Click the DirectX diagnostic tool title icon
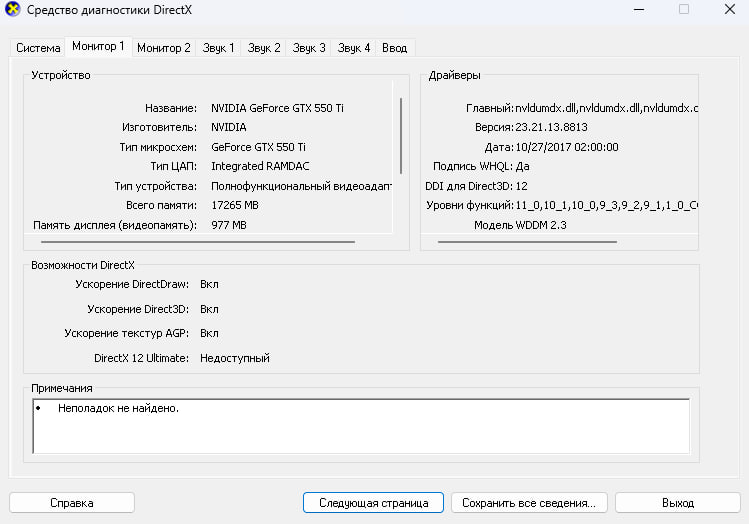The image size is (749, 524). (13, 9)
